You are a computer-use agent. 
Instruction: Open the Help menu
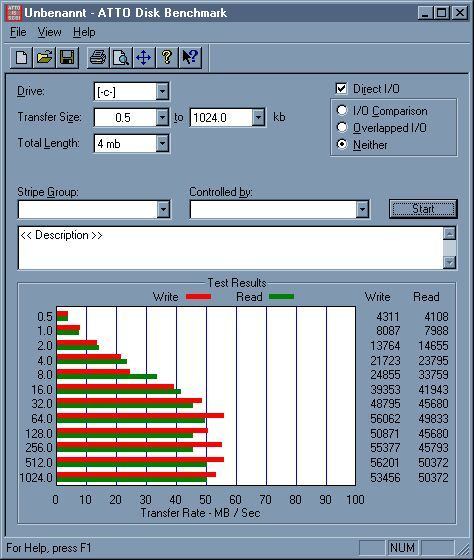pyautogui.click(x=84, y=32)
